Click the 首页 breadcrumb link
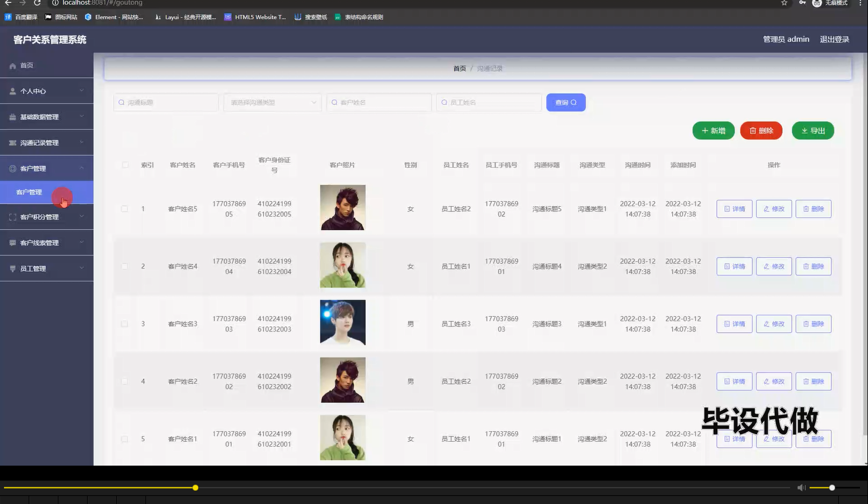This screenshot has width=868, height=504. [460, 69]
